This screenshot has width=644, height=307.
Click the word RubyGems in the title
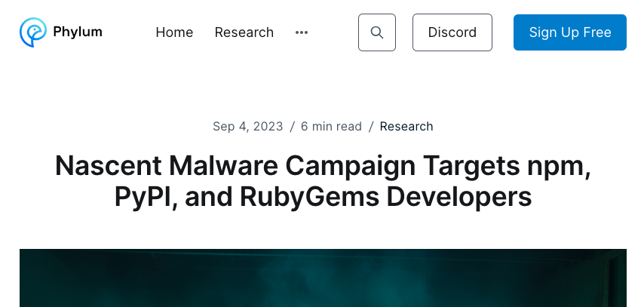pyautogui.click(x=309, y=197)
